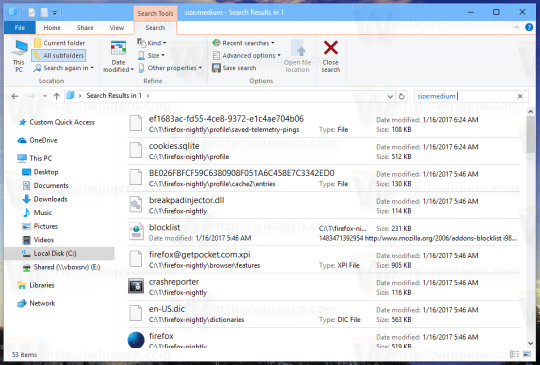The height and width of the screenshot is (365, 540).
Task: Open Other properties dropdown
Action: (170, 68)
